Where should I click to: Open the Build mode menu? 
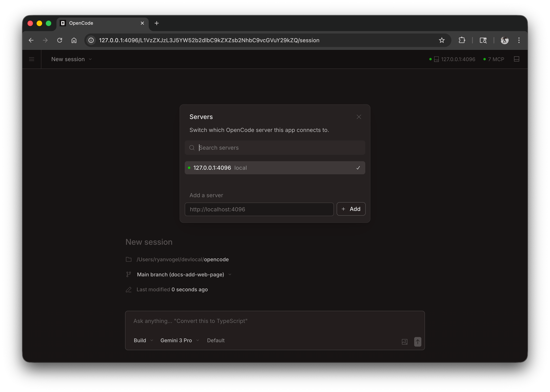click(143, 340)
